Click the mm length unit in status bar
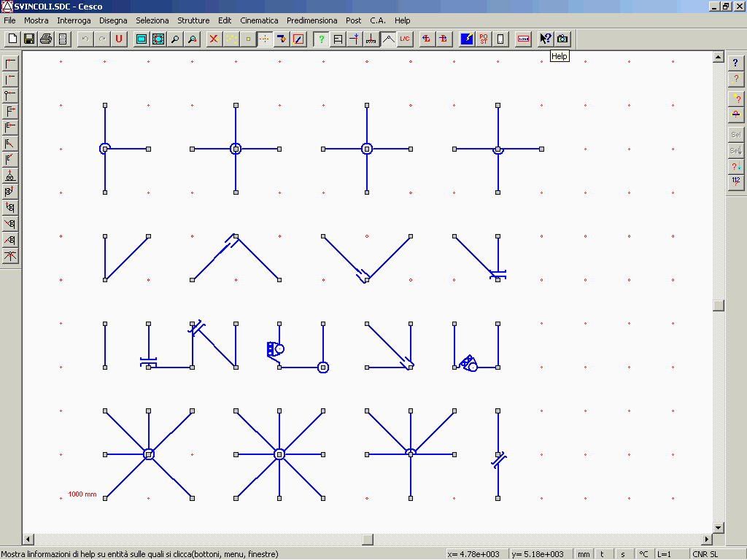This screenshot has height=560, width=747. [584, 554]
